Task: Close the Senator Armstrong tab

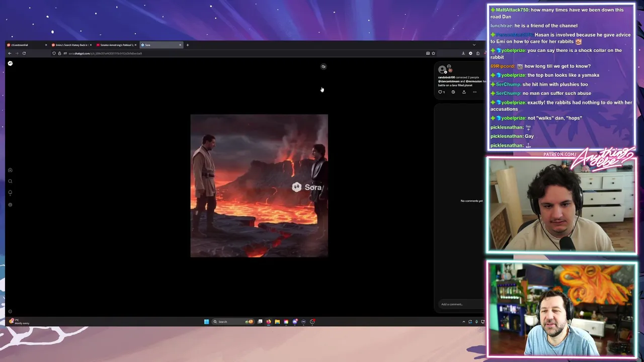Action: [x=135, y=45]
